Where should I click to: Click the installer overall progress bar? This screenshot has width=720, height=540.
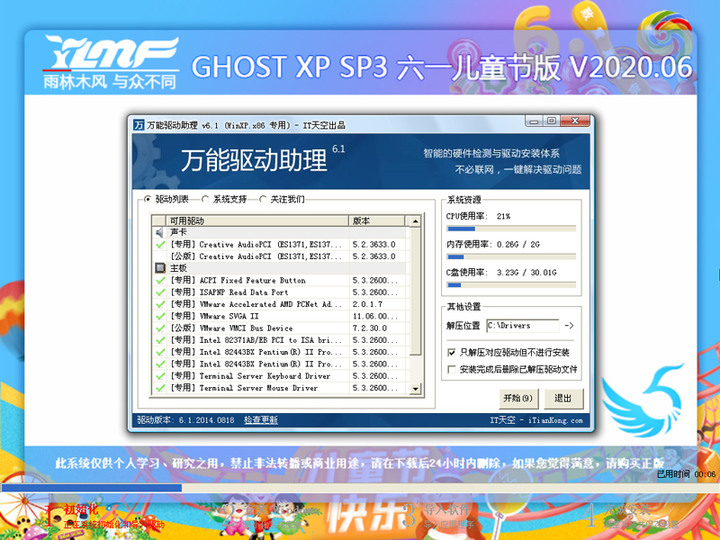tap(360, 488)
